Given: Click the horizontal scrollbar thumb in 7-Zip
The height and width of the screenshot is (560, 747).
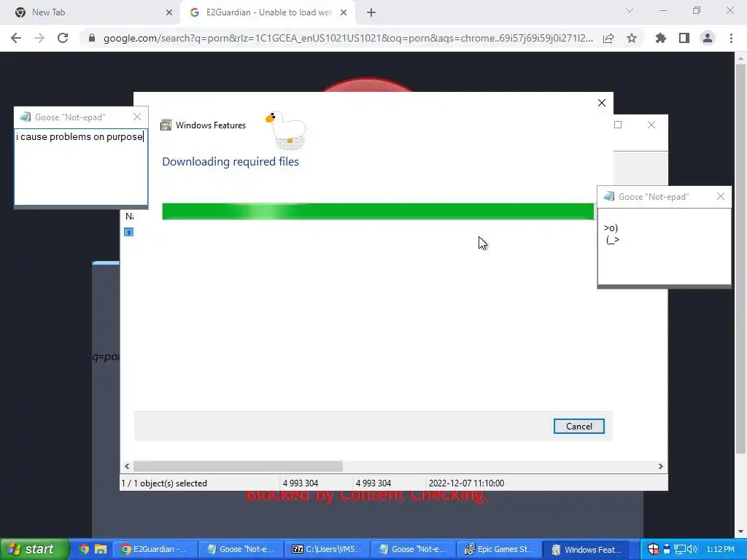Looking at the screenshot, I should (238, 466).
